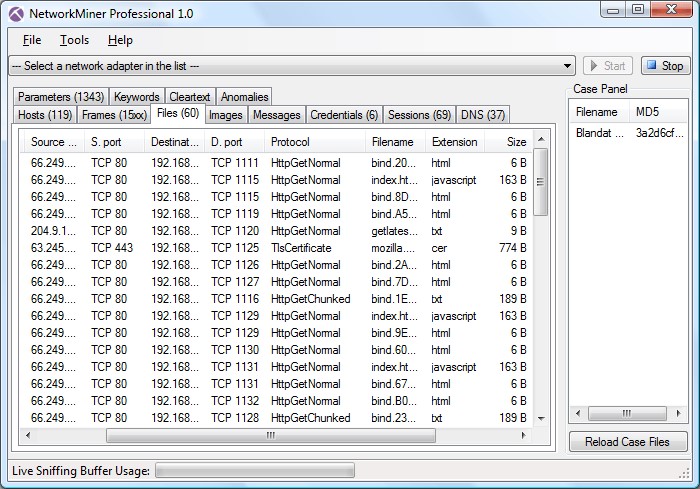Click the file list horizontal scrollbar
This screenshot has height=489, width=700.
pos(270,436)
